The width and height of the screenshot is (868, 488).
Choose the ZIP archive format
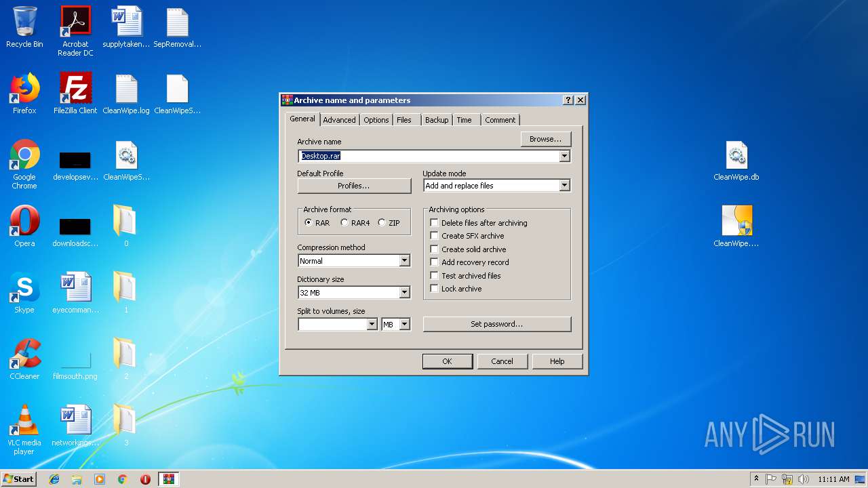point(389,223)
